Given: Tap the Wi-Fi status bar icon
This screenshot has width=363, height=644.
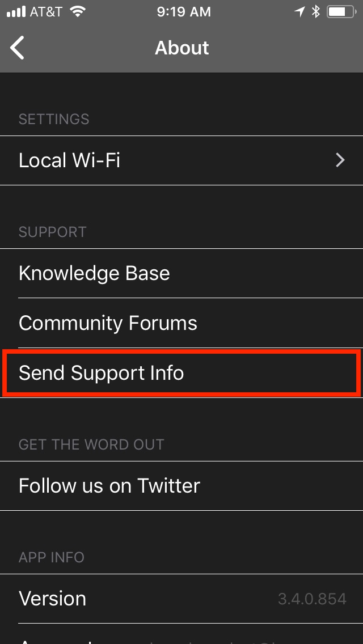Looking at the screenshot, I should pos(77,11).
